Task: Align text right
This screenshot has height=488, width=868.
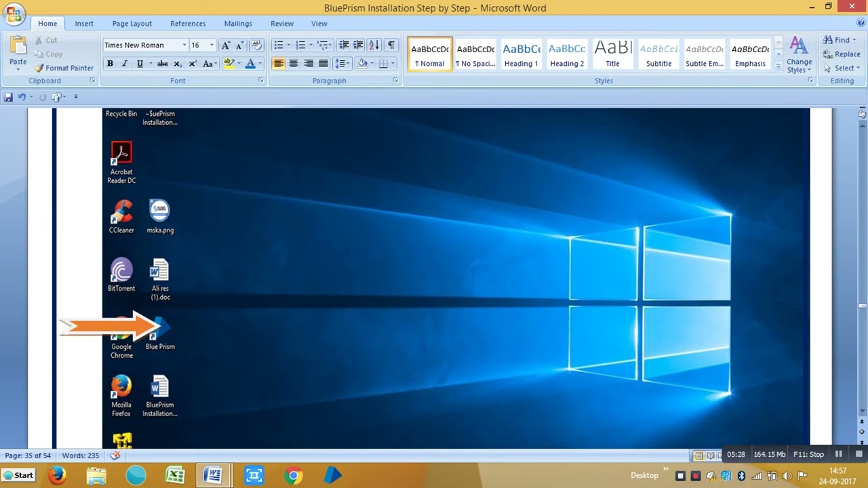Action: point(309,63)
